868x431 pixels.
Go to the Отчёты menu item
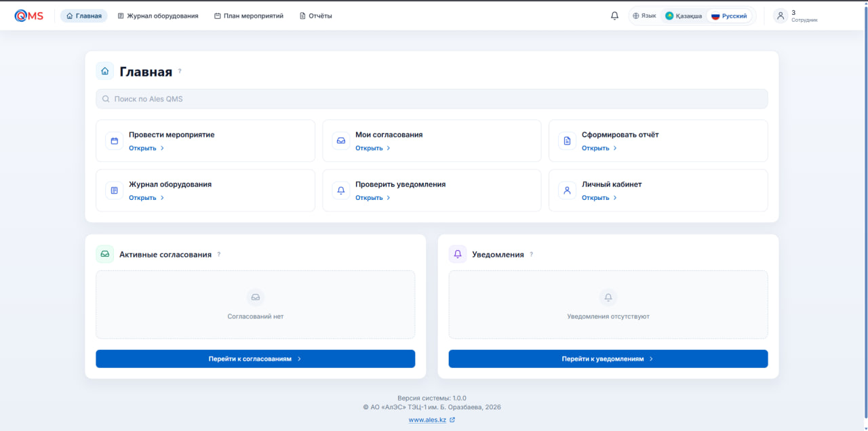[316, 16]
